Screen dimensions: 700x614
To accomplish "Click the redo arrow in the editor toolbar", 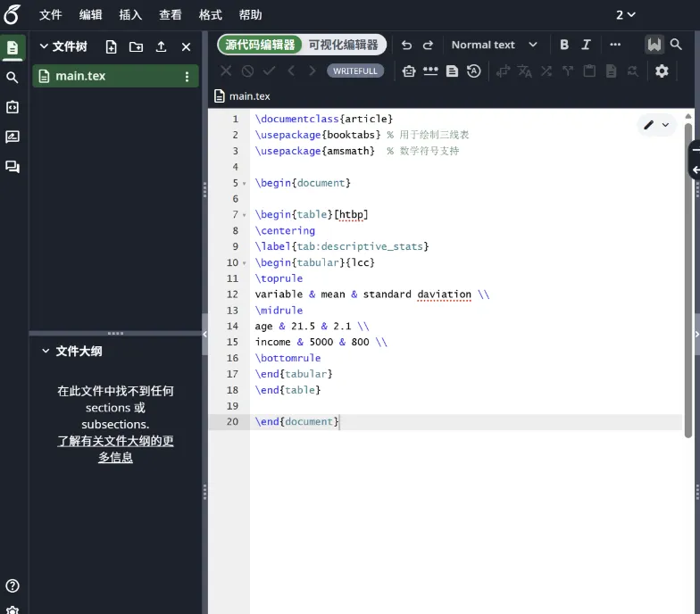I will 429,45.
